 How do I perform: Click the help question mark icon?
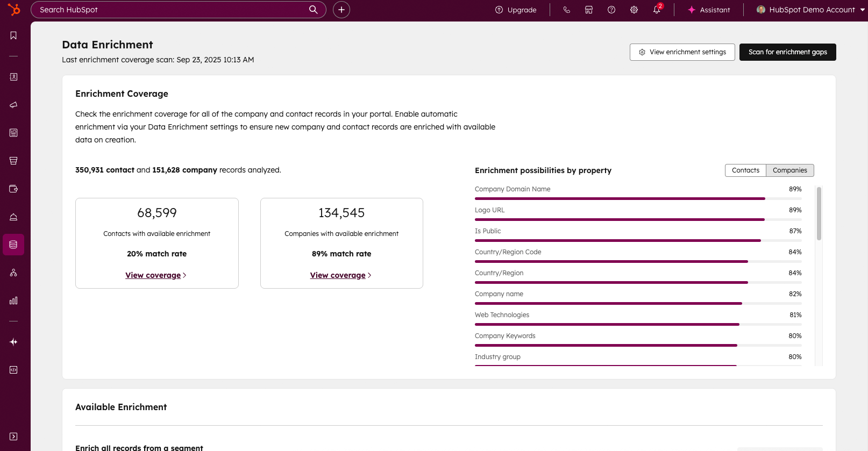pyautogui.click(x=611, y=10)
